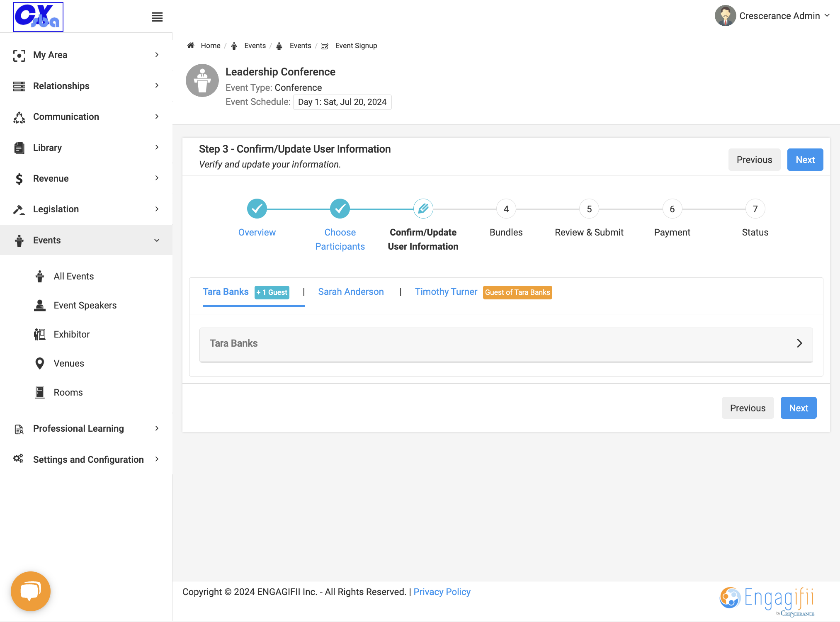Expand the My Area menu chevron
Image resolution: width=840 pixels, height=622 pixels.
tap(157, 55)
